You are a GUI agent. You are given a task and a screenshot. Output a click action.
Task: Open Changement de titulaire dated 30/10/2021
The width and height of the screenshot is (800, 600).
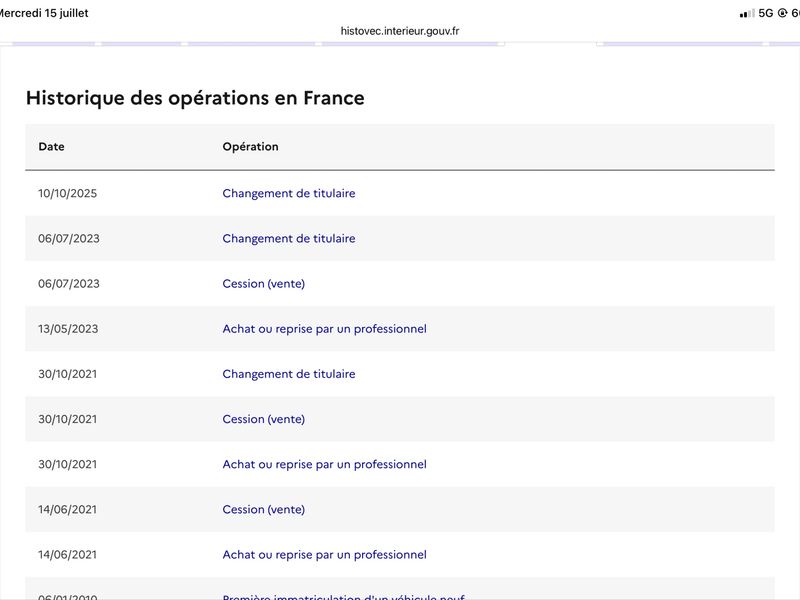coord(289,374)
